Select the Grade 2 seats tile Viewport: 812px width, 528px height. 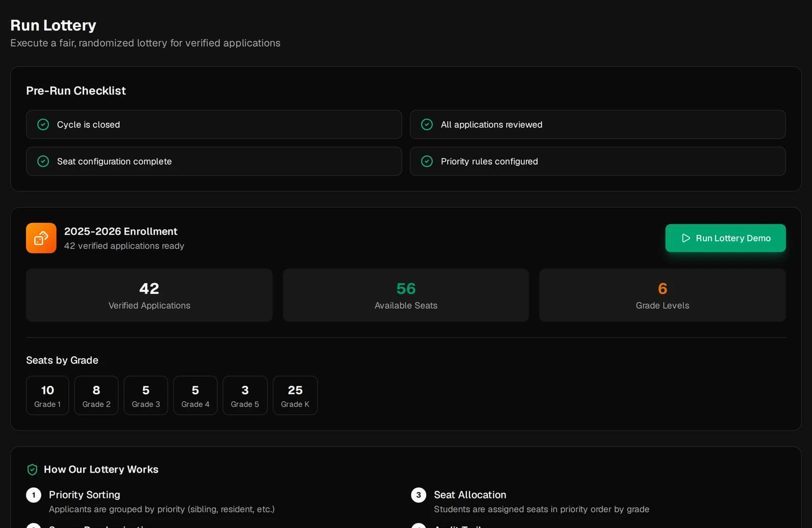[96, 395]
